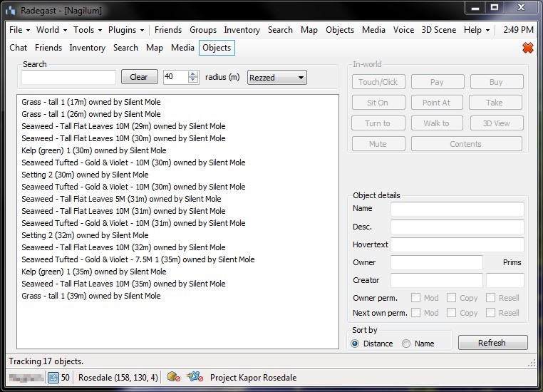Viewport: 543px width, 392px height.
Task: Click the Rosedale (158, 130, 4) location text
Action: 118,378
